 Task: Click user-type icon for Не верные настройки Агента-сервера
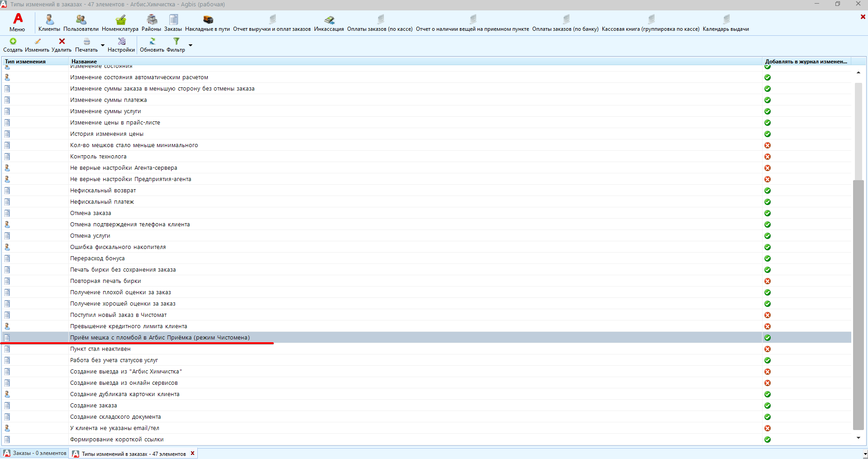pos(7,168)
